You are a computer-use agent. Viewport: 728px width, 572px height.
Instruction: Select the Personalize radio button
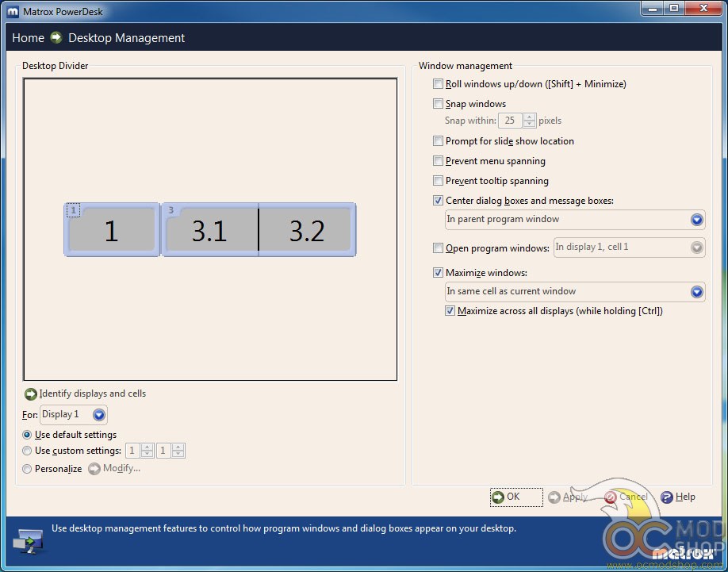27,469
